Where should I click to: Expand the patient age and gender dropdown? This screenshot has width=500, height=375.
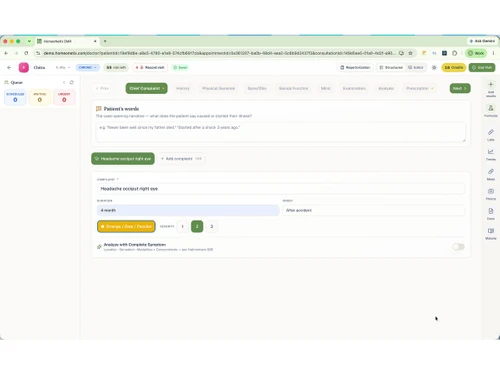pyautogui.click(x=63, y=67)
